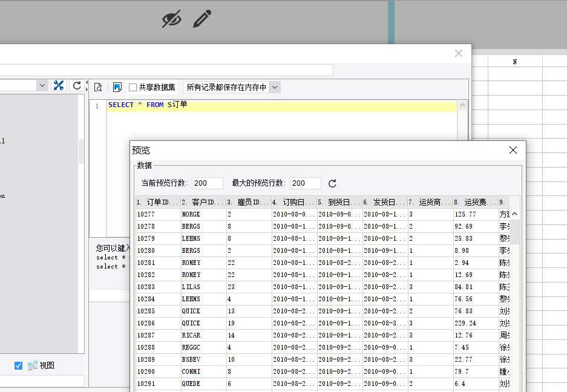Click the wrench and screwdriver tools icon
Screen dimensions: 567x392
tap(59, 86)
